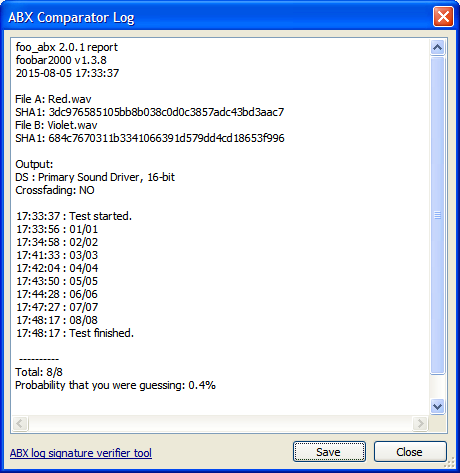460x473 pixels.
Task: Click the '17:34:58 : 02/02' trial line
Action: [x=57, y=242]
